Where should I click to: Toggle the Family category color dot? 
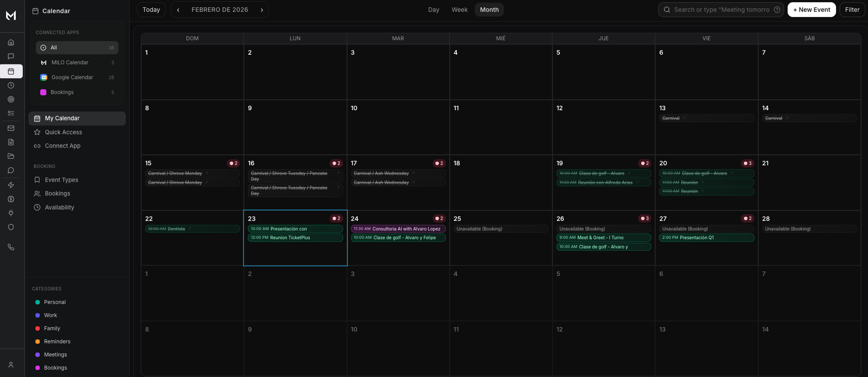38,328
